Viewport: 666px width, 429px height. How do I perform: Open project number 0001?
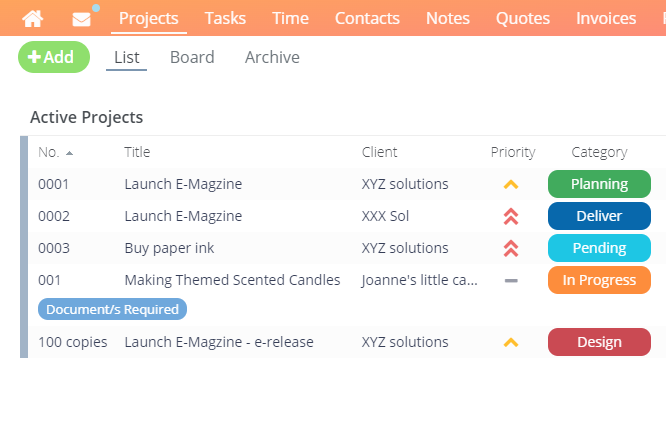pyautogui.click(x=54, y=184)
